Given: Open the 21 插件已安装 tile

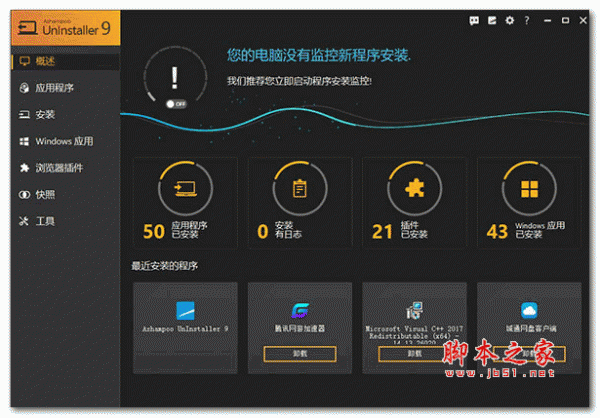Looking at the screenshot, I should tap(415, 202).
